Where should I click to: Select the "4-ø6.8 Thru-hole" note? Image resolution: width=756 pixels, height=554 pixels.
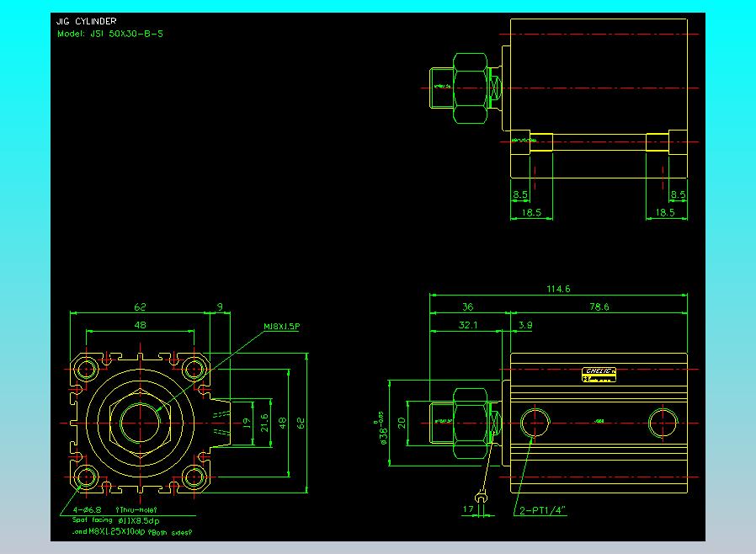click(114, 509)
